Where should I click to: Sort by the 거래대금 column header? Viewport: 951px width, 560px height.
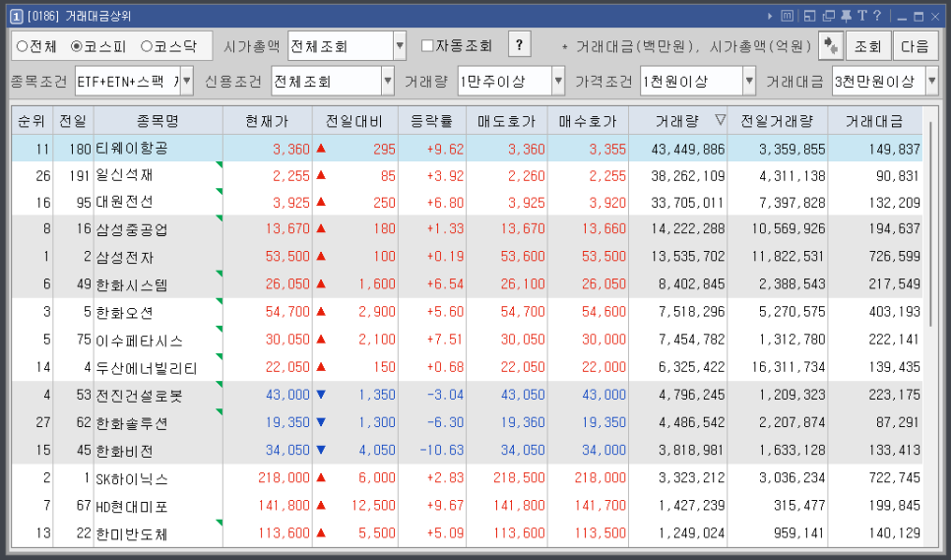pos(874,121)
